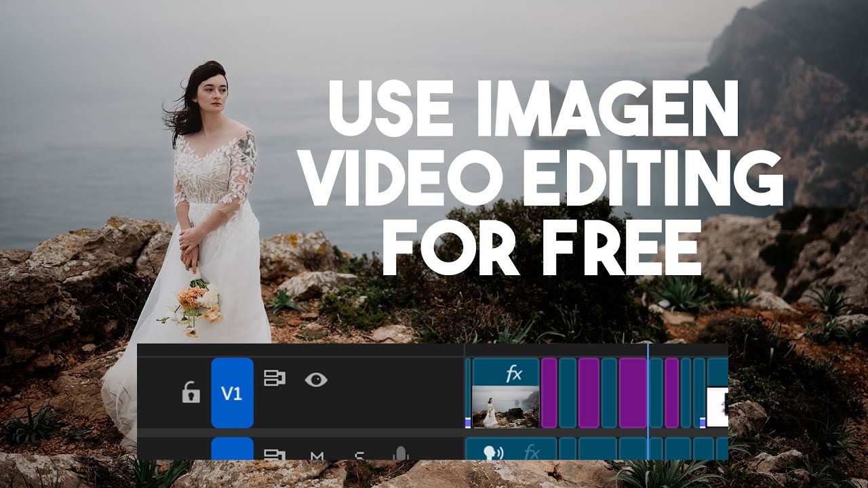Select the widest purple clip next to the playhead

click(x=633, y=393)
